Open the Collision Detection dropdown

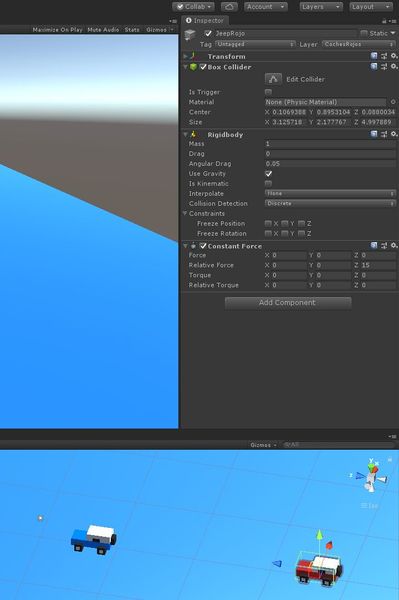[330, 204]
